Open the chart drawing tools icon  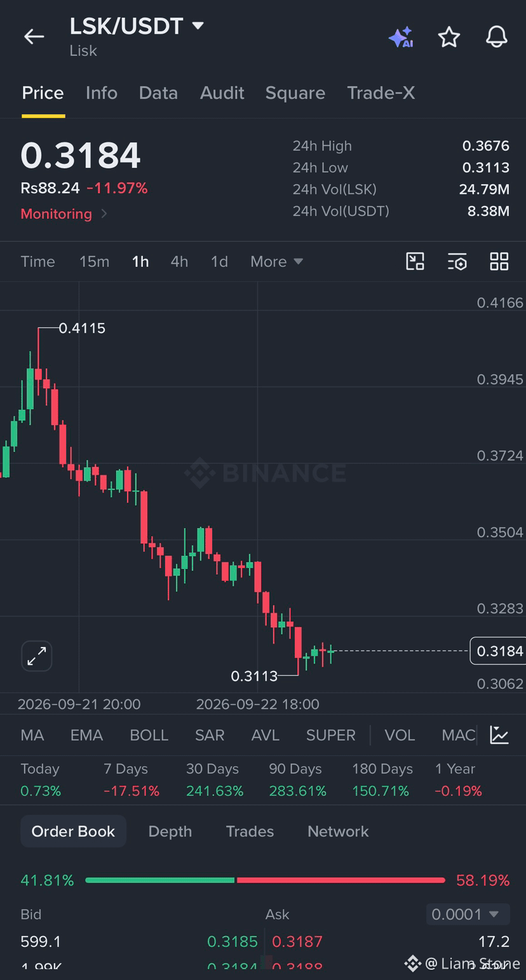click(415, 261)
